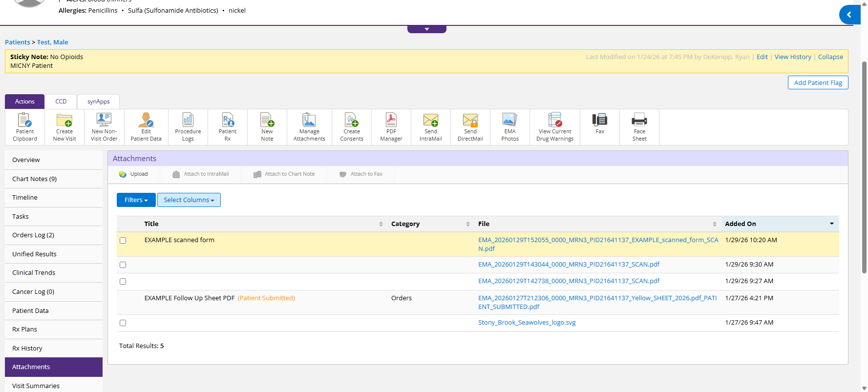Viewport: 868px width, 392px height.
Task: Switch to the CCD tab
Action: [61, 102]
